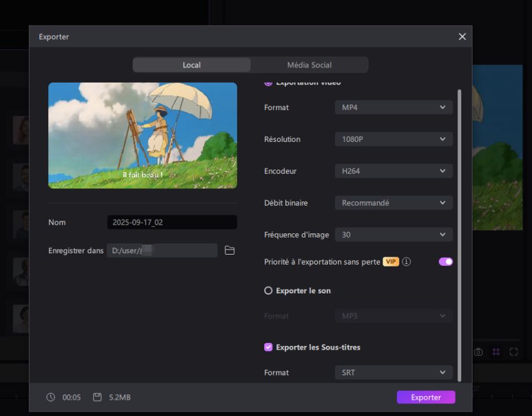
Task: Open the Format dropdown showing MP4
Action: coord(393,107)
